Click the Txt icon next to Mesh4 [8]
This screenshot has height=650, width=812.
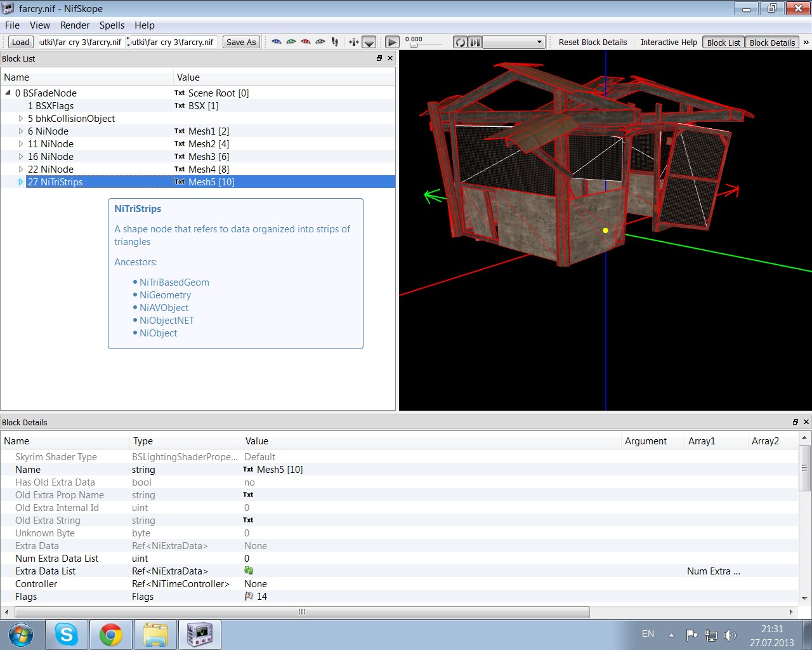pos(180,169)
